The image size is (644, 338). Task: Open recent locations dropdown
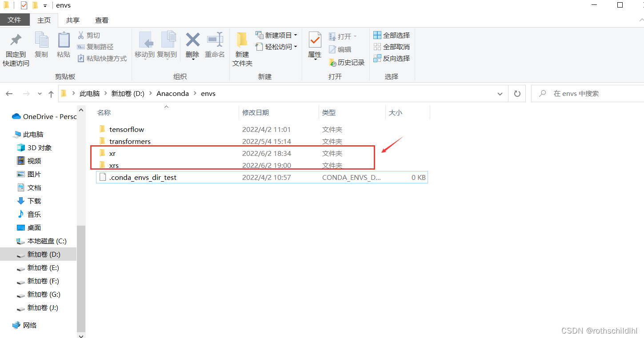40,94
